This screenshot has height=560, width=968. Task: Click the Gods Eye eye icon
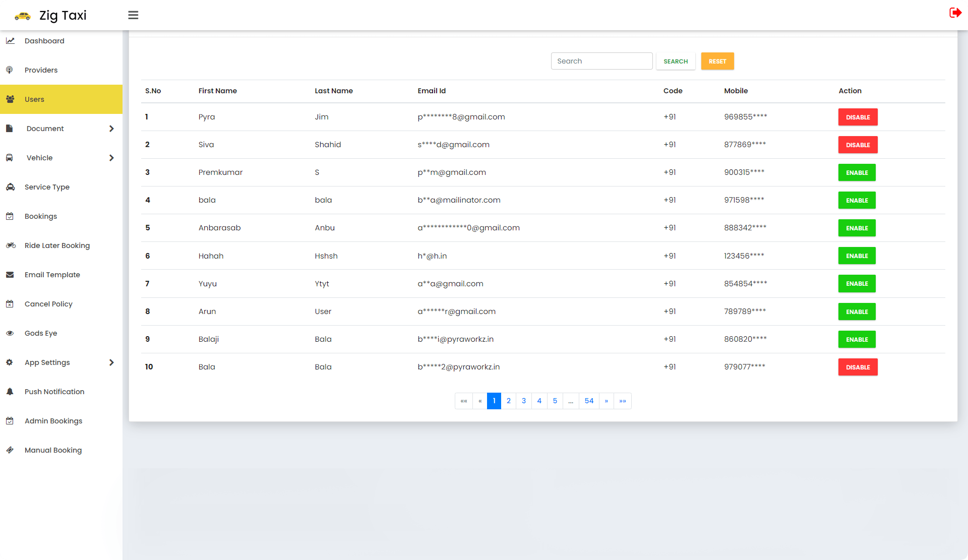pyautogui.click(x=10, y=333)
